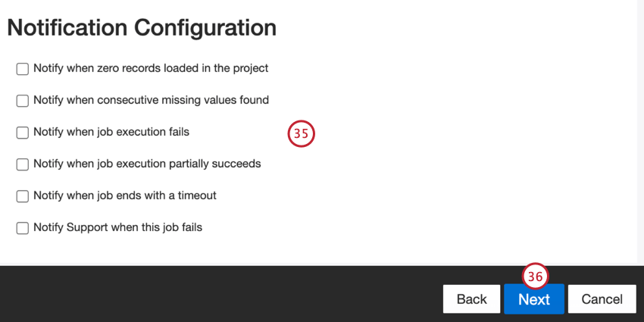Tick the consecutive missing values checkbox
Viewport: 644px width, 322px height.
tap(23, 101)
